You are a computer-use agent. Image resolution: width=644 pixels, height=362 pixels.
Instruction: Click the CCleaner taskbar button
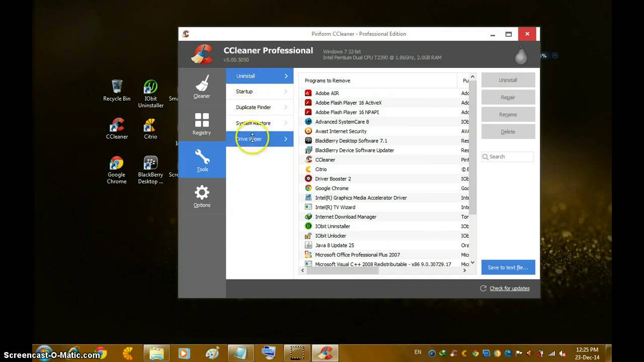click(x=325, y=353)
